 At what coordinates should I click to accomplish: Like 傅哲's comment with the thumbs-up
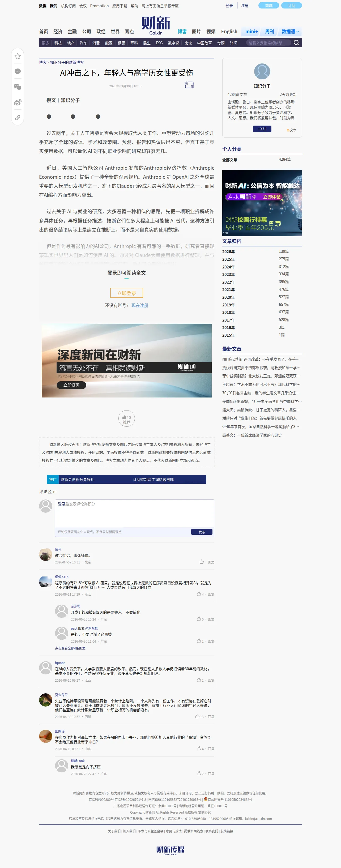[x=202, y=562]
